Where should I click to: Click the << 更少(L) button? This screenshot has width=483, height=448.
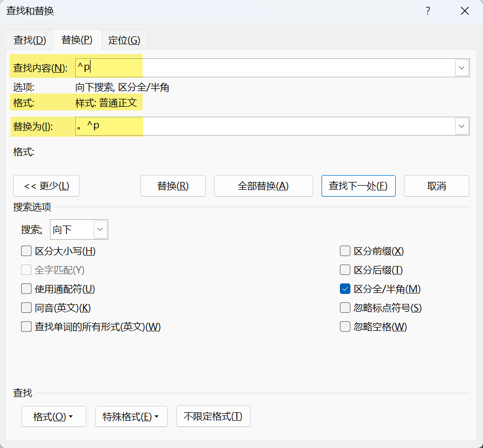46,186
